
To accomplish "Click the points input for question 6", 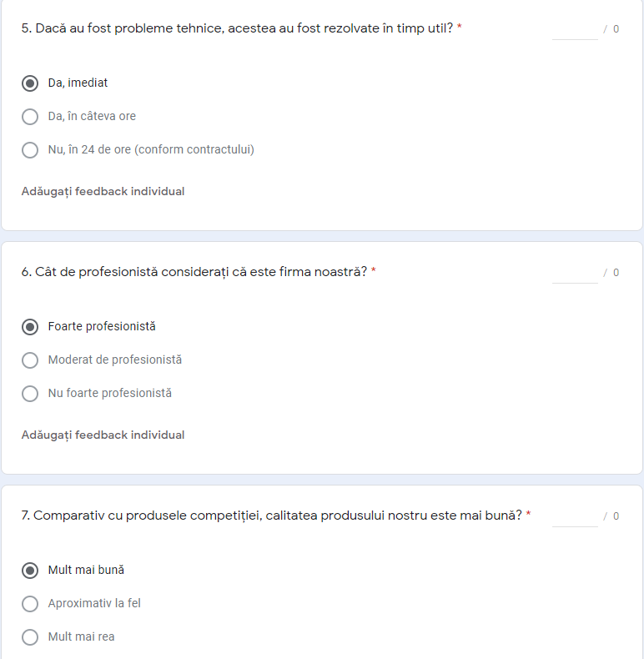I will coord(575,273).
